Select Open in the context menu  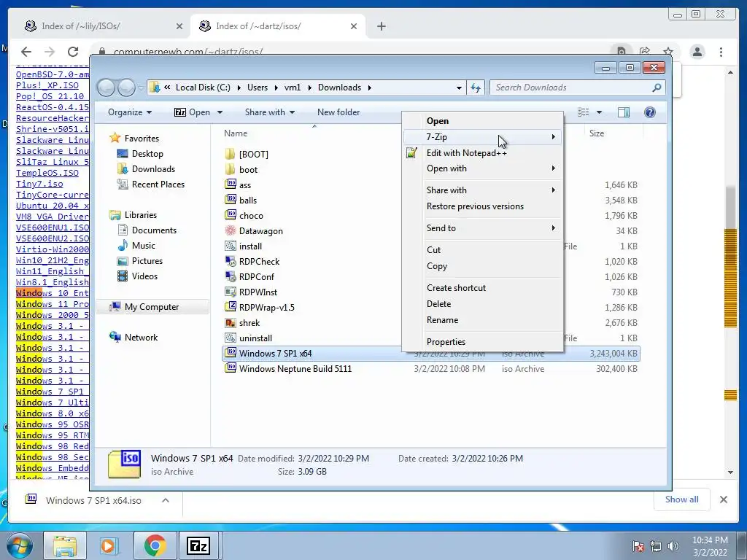point(483,121)
